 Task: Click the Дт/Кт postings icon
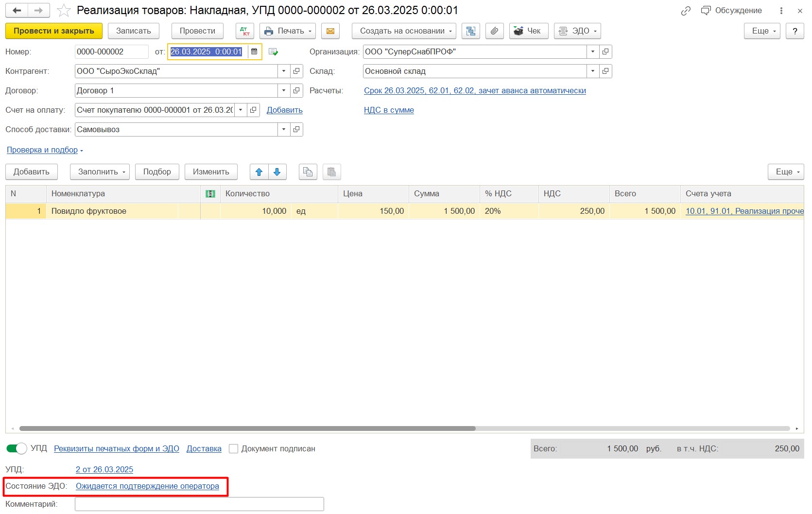245,31
